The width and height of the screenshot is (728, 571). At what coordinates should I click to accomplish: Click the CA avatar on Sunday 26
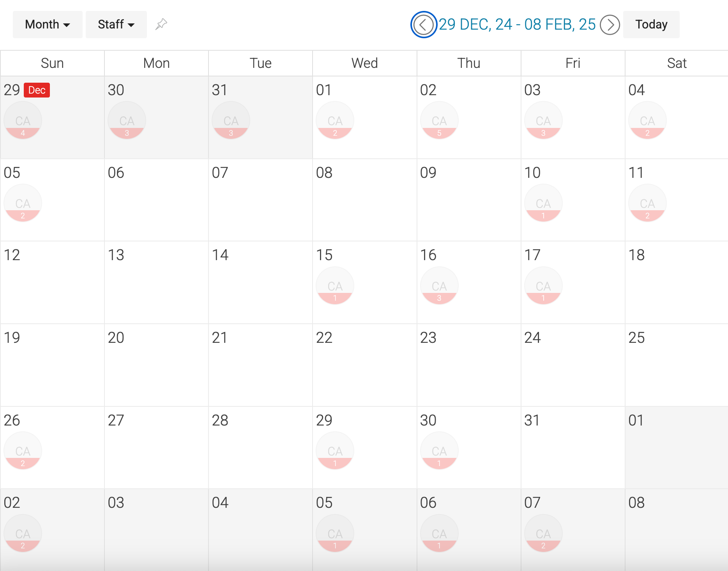[23, 450]
